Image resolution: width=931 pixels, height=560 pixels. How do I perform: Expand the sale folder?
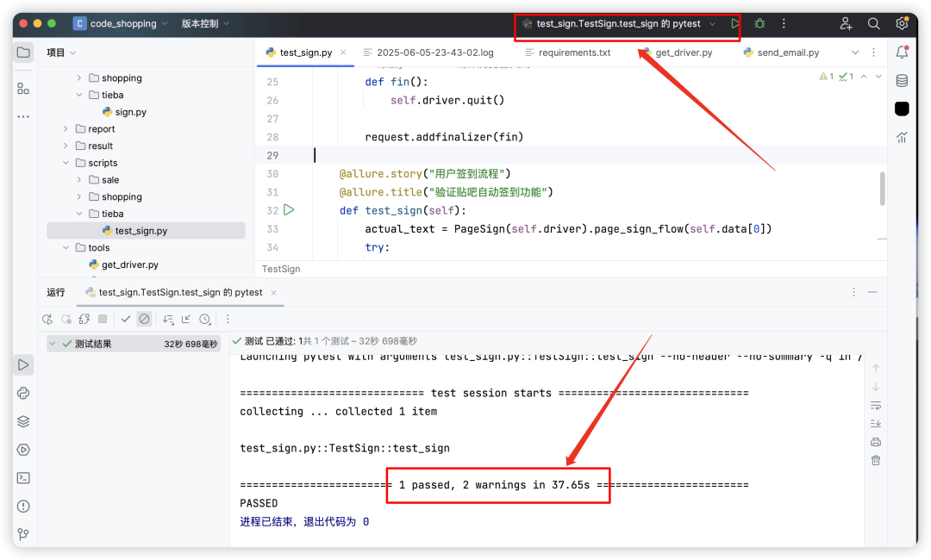click(79, 180)
